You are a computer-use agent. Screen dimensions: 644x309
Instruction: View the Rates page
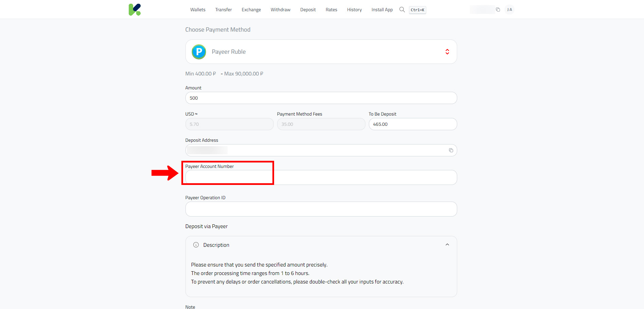pos(332,10)
